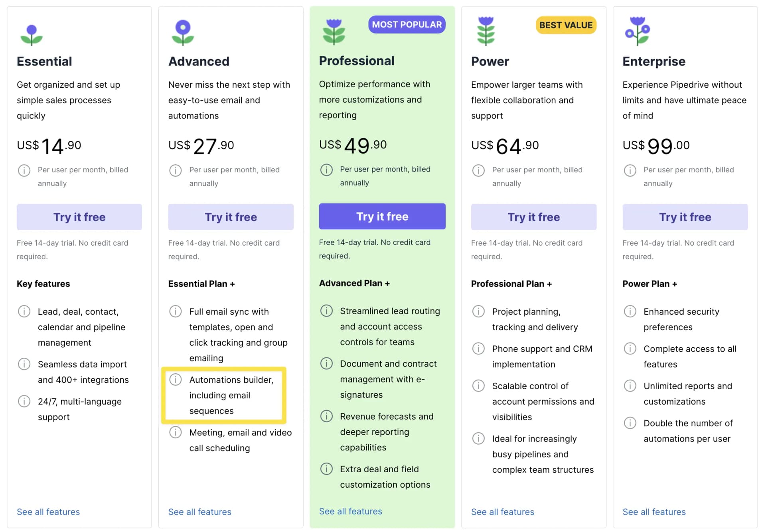Click the Essential plan flower icon

pos(32,35)
